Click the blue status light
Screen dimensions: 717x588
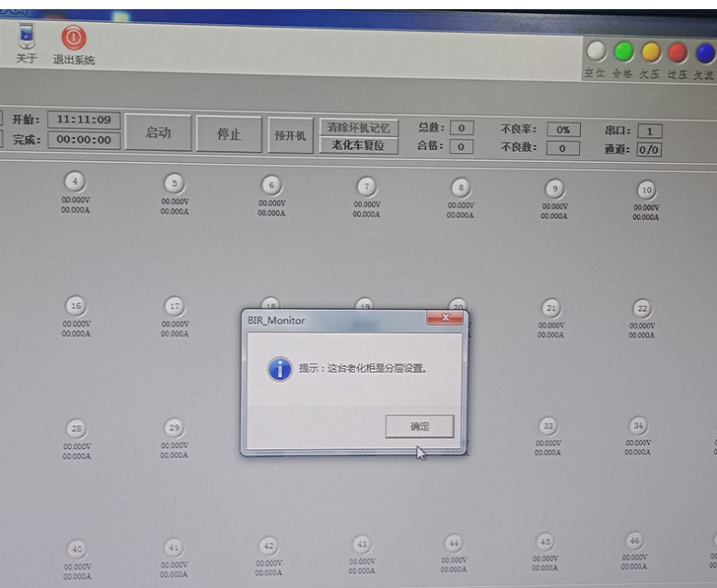pyautogui.click(x=705, y=53)
